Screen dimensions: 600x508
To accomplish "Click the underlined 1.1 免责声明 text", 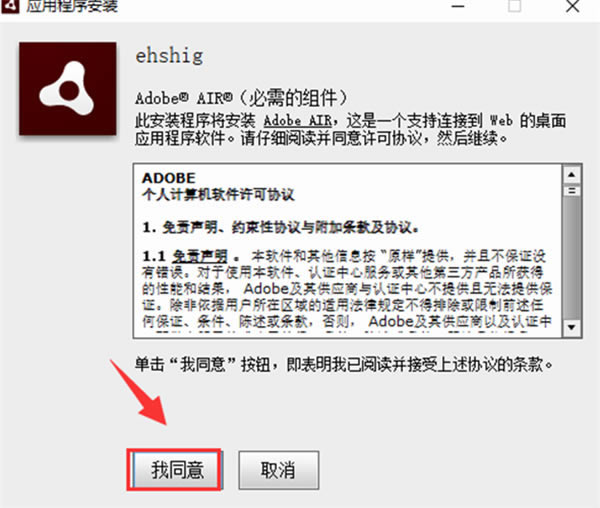I will point(185,256).
